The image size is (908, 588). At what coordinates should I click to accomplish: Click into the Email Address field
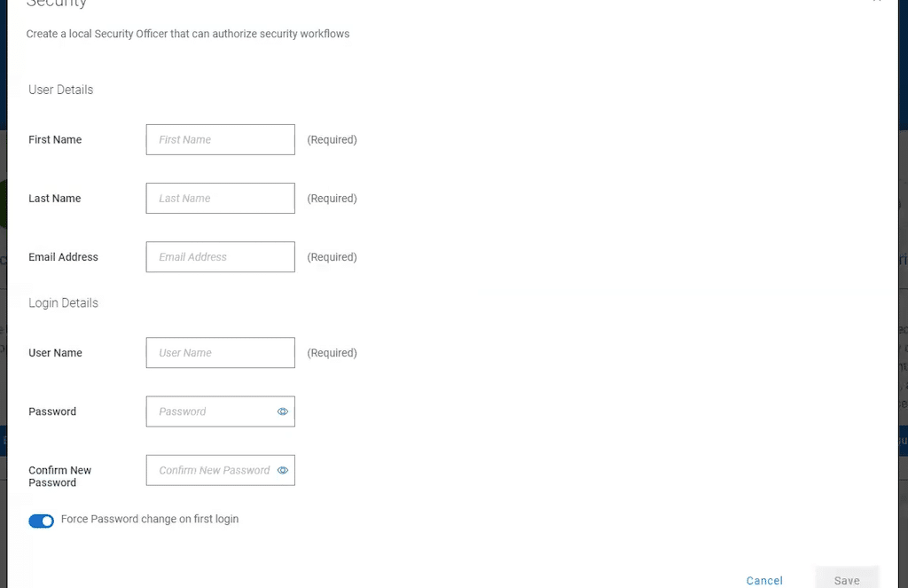[220, 256]
